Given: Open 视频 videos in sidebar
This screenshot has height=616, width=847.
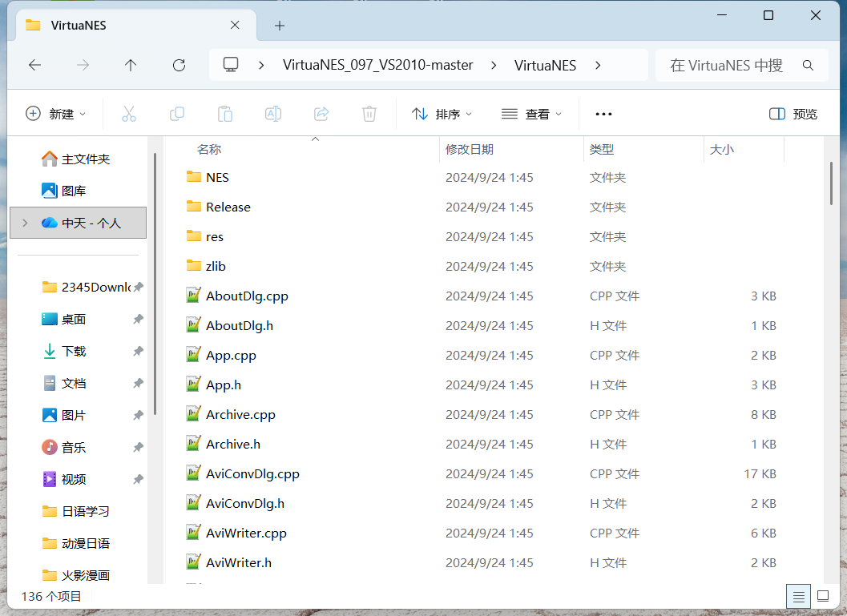Looking at the screenshot, I should 64,479.
